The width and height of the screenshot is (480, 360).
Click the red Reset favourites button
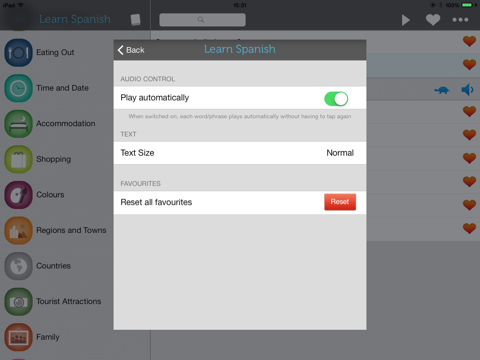click(x=340, y=202)
